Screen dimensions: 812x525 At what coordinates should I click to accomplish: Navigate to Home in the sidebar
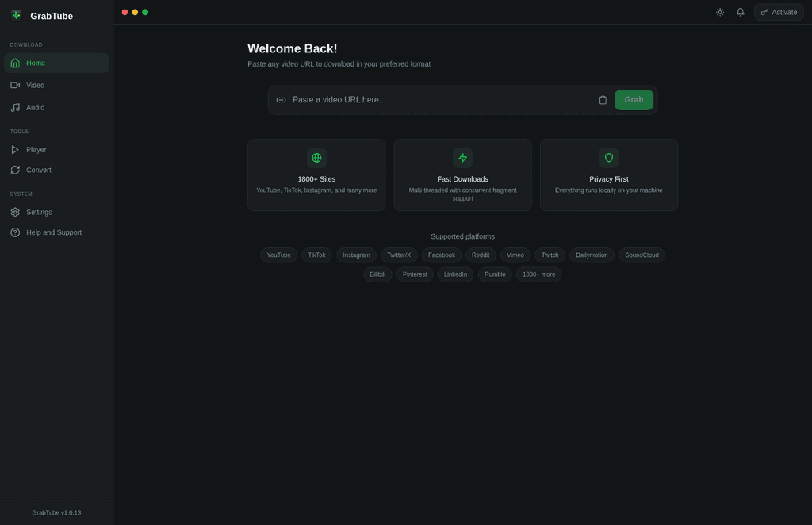coord(35,63)
